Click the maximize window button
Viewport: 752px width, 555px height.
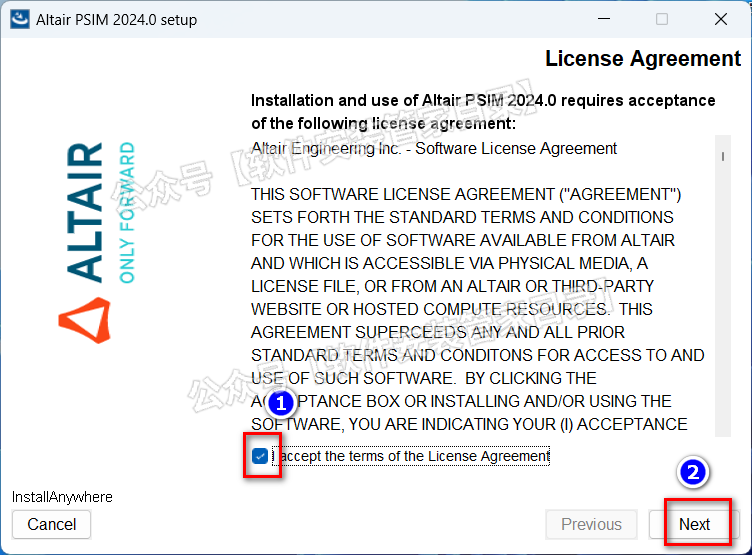click(662, 19)
